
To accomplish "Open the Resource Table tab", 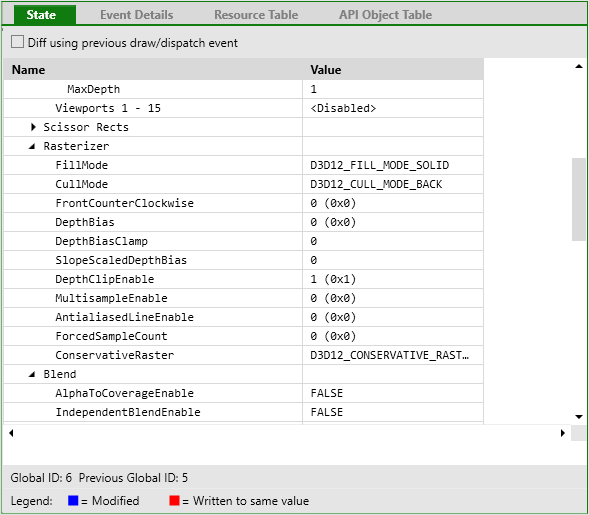I will [x=256, y=15].
